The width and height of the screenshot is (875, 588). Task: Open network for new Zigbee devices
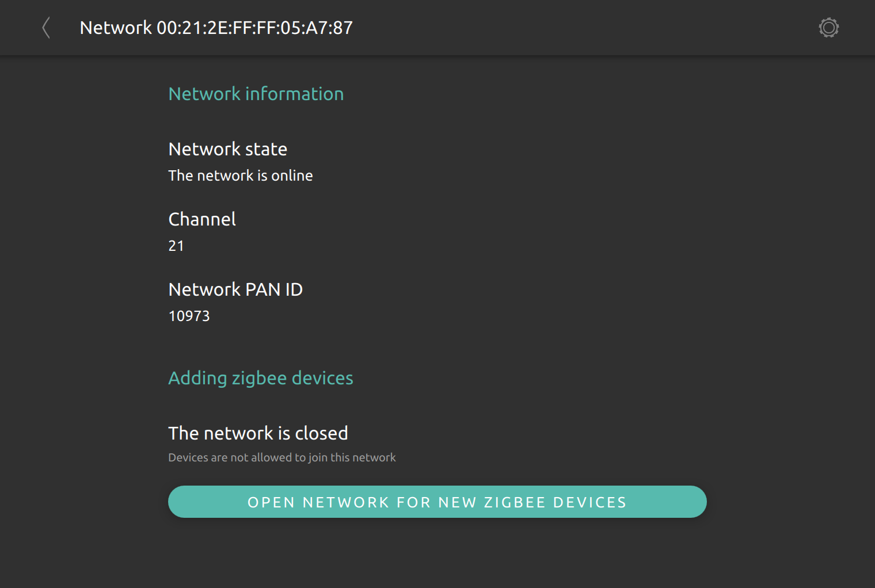click(438, 502)
